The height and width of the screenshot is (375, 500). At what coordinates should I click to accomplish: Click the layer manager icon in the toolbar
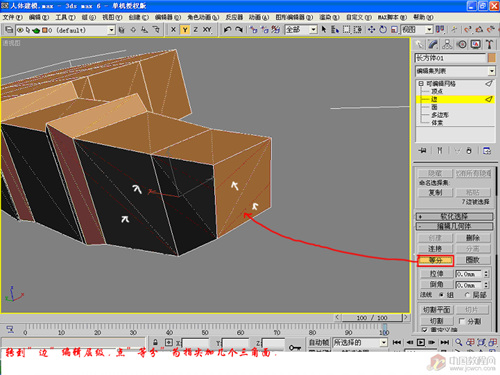pyautogui.click(x=9, y=30)
